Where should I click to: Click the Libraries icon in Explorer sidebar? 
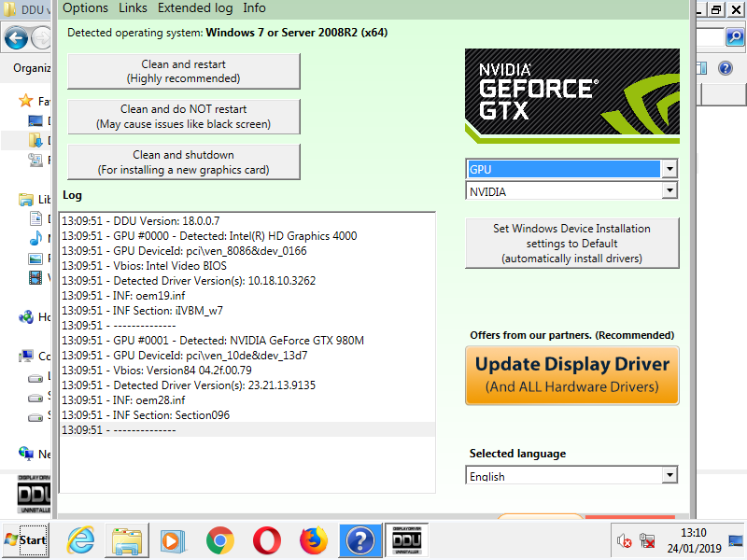click(x=26, y=199)
